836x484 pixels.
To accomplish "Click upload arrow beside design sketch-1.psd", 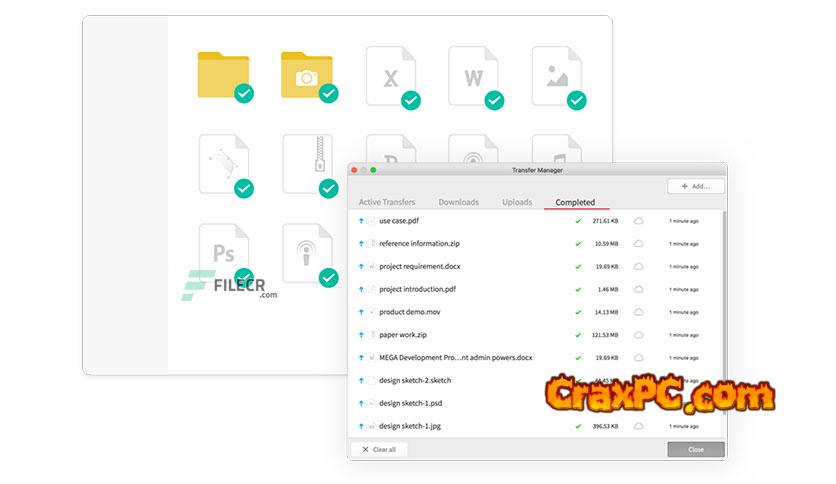I will (x=361, y=404).
